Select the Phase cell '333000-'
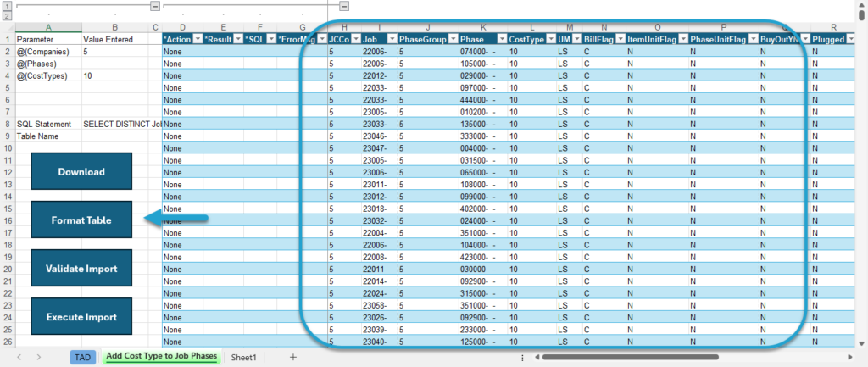Viewport: 868px width, 367px height. [x=483, y=136]
